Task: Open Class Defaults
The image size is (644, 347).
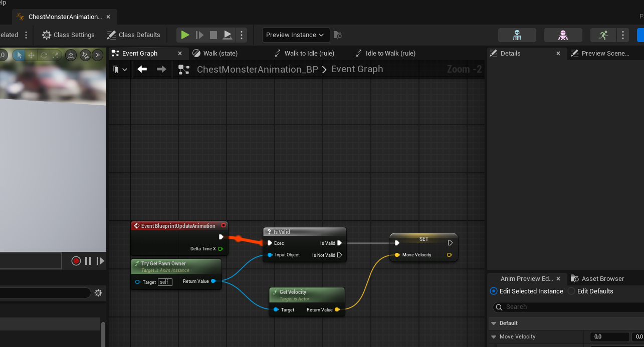Action: coord(134,35)
